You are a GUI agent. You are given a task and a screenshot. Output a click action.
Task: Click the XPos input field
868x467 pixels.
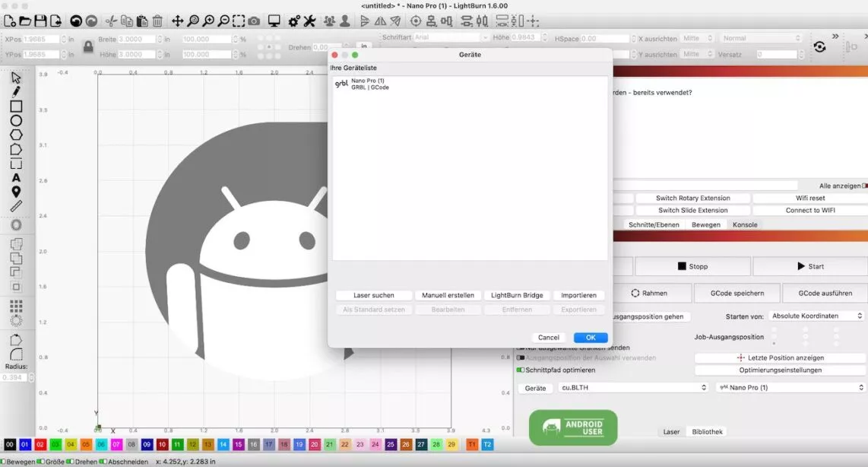point(42,39)
